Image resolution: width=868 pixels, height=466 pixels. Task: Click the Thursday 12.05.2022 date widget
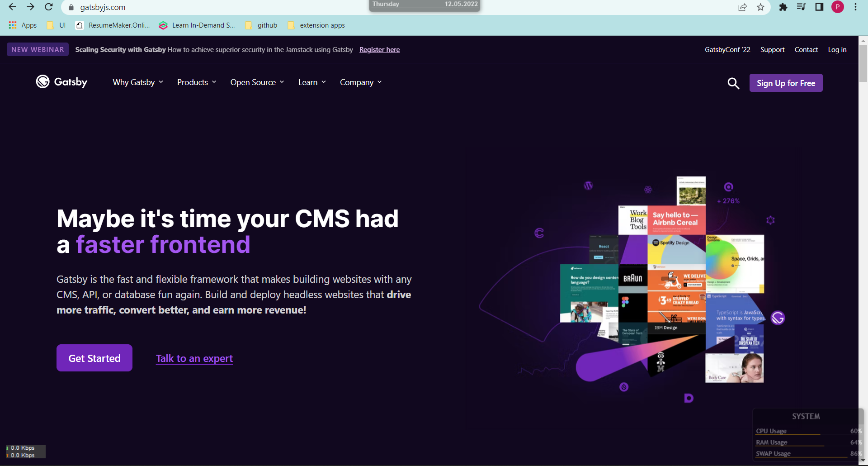(x=425, y=5)
